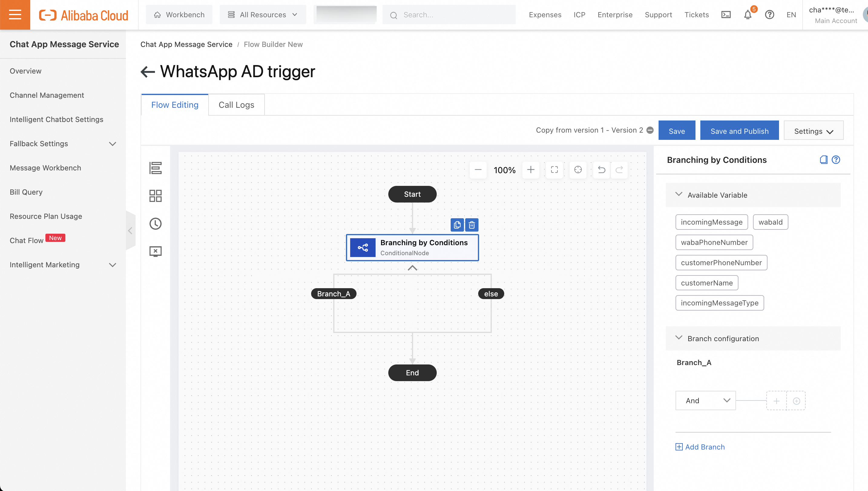Viewport: 868px width, 491px height.
Task: Expand the Settings dropdown button
Action: point(813,131)
